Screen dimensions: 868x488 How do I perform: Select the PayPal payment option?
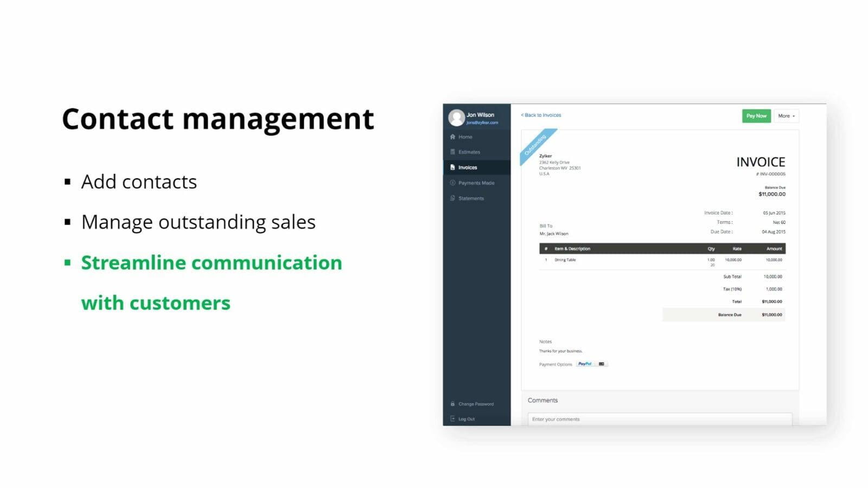pyautogui.click(x=585, y=364)
